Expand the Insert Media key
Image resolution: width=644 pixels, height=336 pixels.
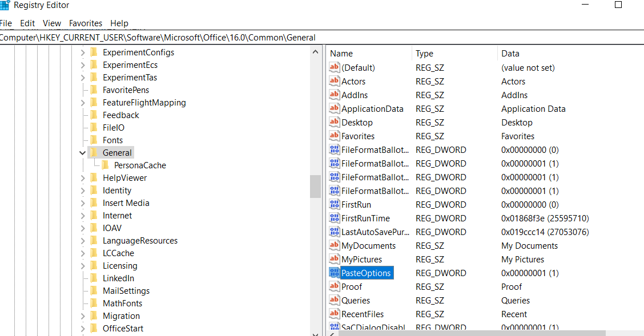point(83,203)
